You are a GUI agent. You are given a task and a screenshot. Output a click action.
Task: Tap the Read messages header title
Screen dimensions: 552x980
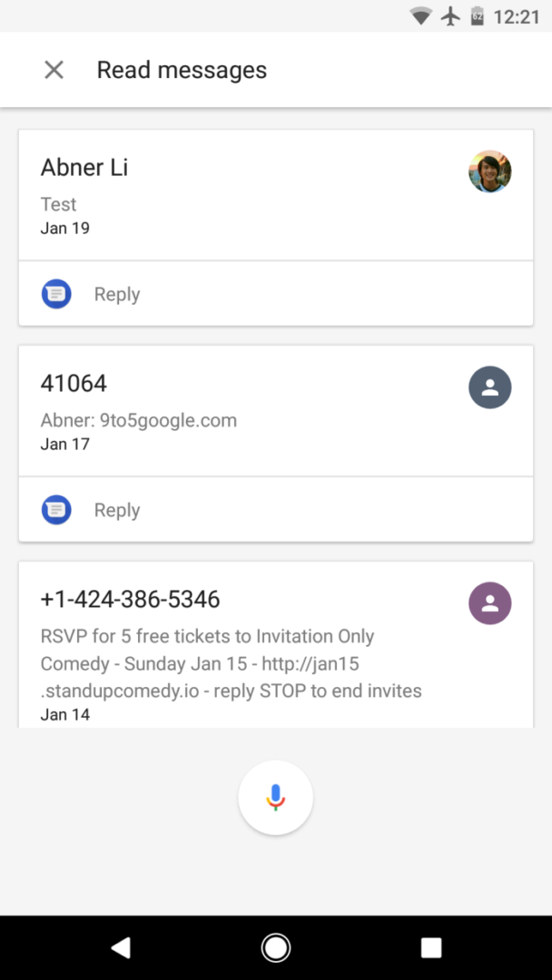[x=182, y=70]
